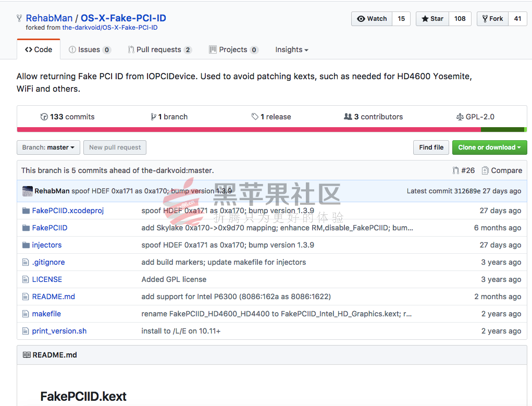The image size is (532, 406).
Task: Click the red segment of language bar
Action: pyautogui.click(x=249, y=130)
